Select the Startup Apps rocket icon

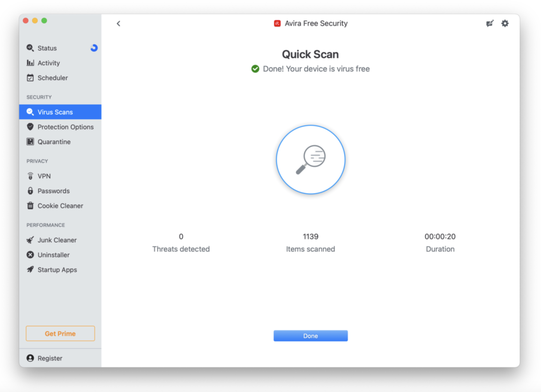(x=30, y=269)
